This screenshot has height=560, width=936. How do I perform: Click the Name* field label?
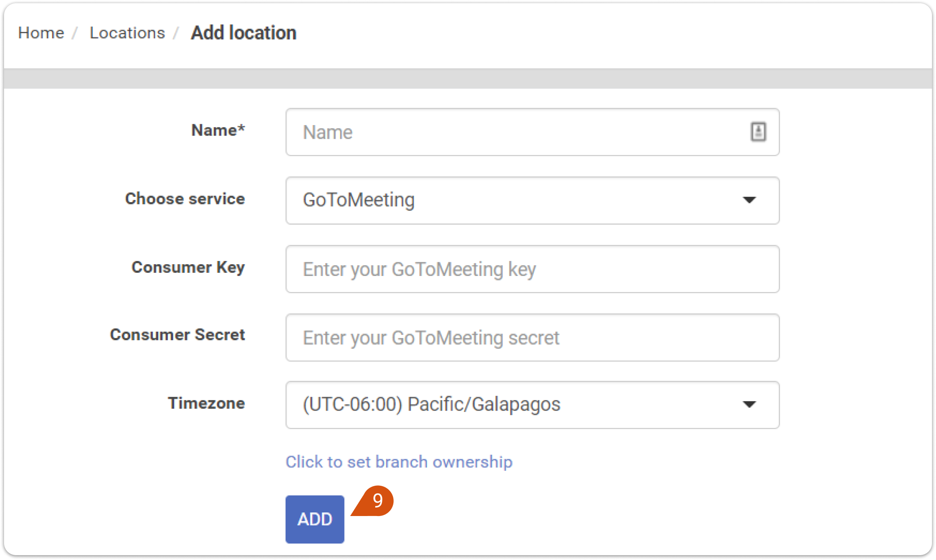(x=218, y=130)
